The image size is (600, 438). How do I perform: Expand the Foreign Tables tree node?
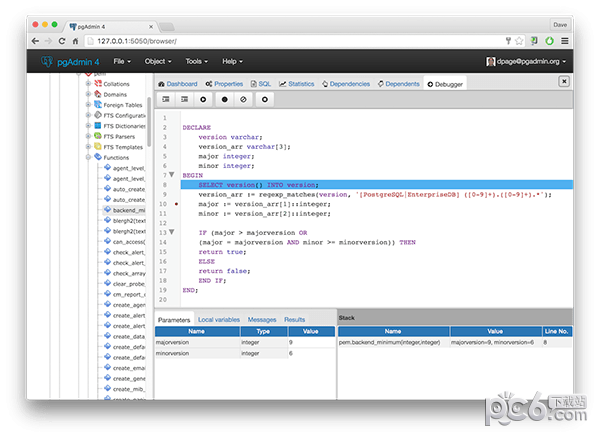tap(88, 104)
